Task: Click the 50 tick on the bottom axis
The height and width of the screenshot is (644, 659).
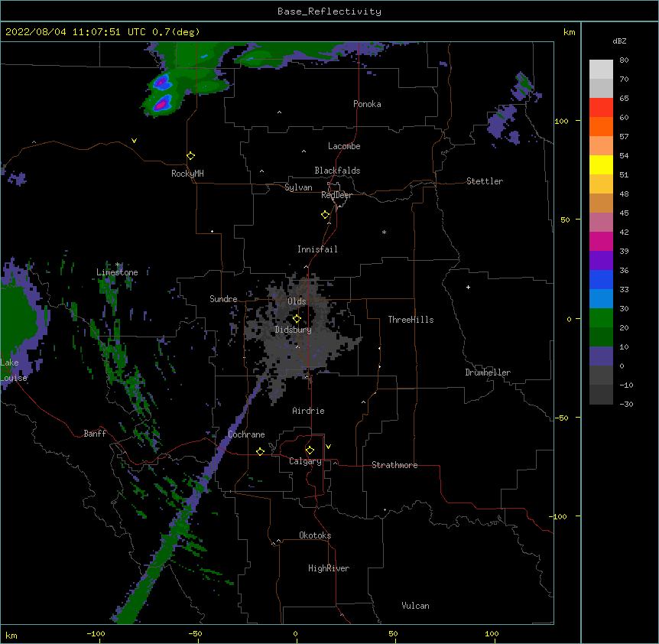Action: [x=393, y=633]
